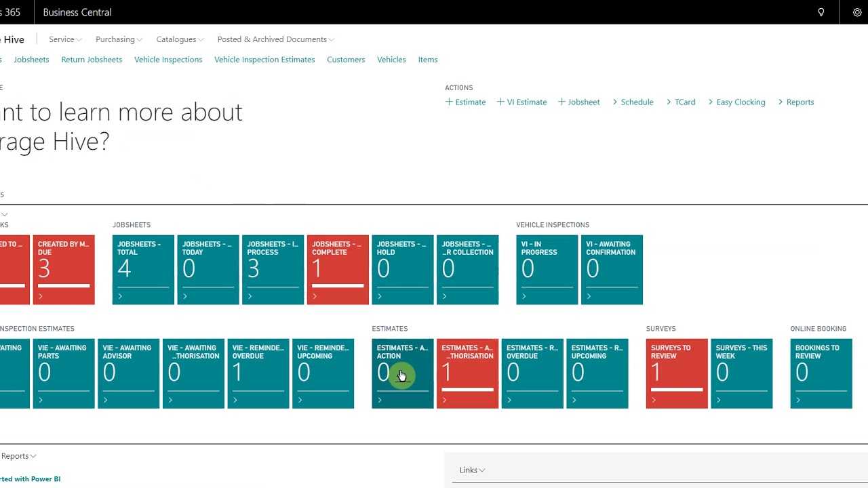Open the settings gear icon
The width and height of the screenshot is (868, 488).
857,12
